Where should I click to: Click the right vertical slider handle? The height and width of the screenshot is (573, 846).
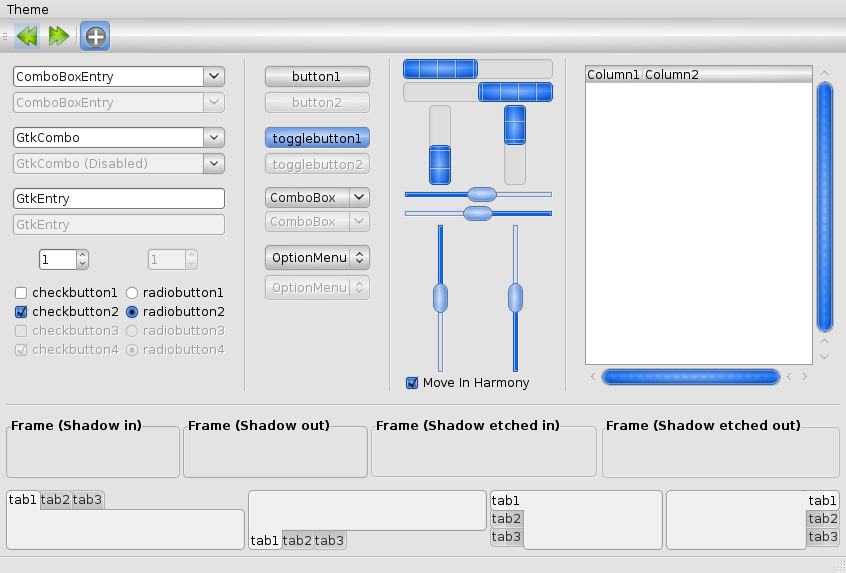click(x=515, y=298)
